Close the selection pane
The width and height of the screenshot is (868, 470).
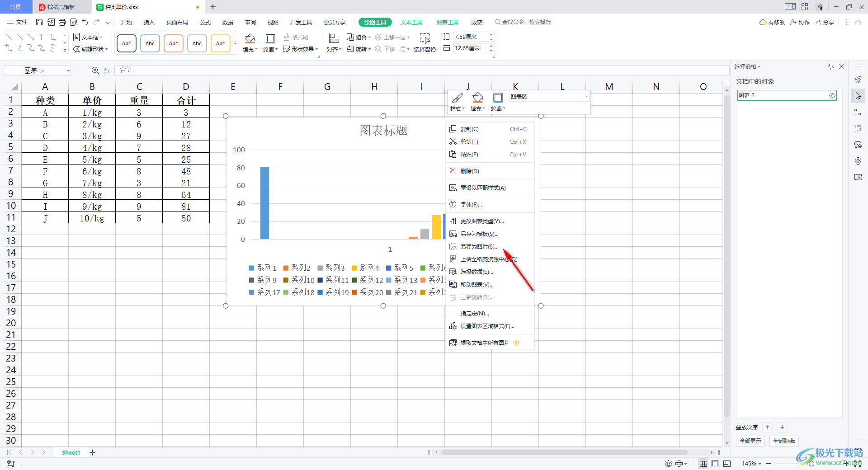(842, 66)
